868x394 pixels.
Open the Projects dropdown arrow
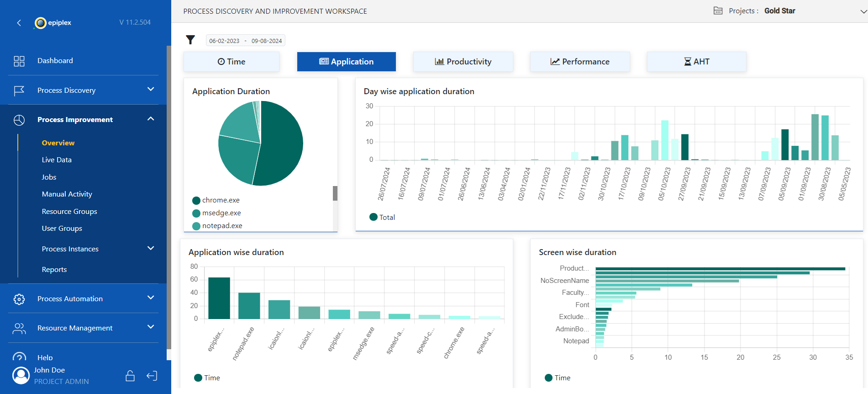click(x=863, y=11)
